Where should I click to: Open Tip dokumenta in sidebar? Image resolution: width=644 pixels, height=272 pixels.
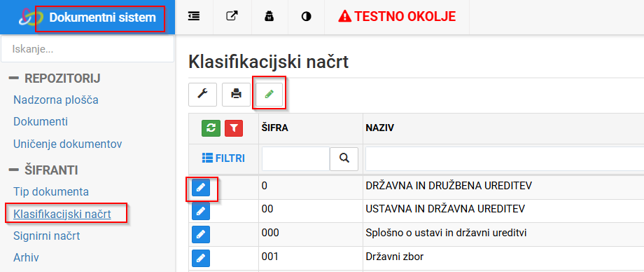click(x=51, y=192)
